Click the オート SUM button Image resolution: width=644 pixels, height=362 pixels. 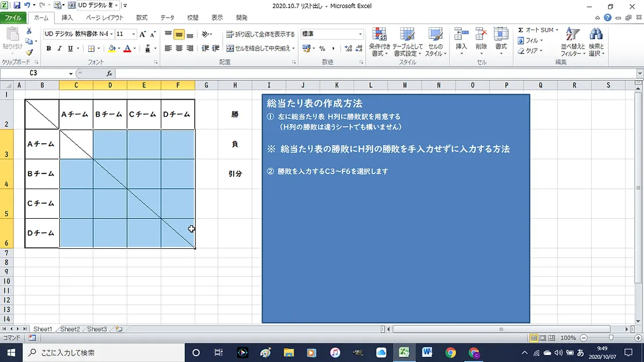(538, 30)
